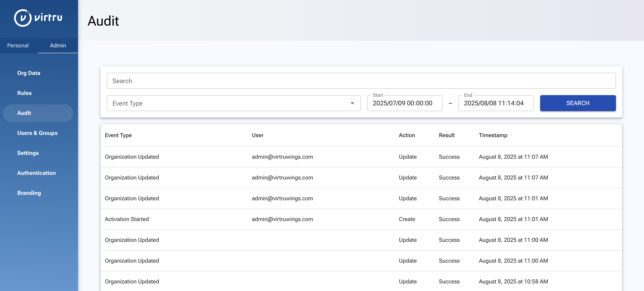
Task: Select the Activation Started event row
Action: (x=361, y=219)
